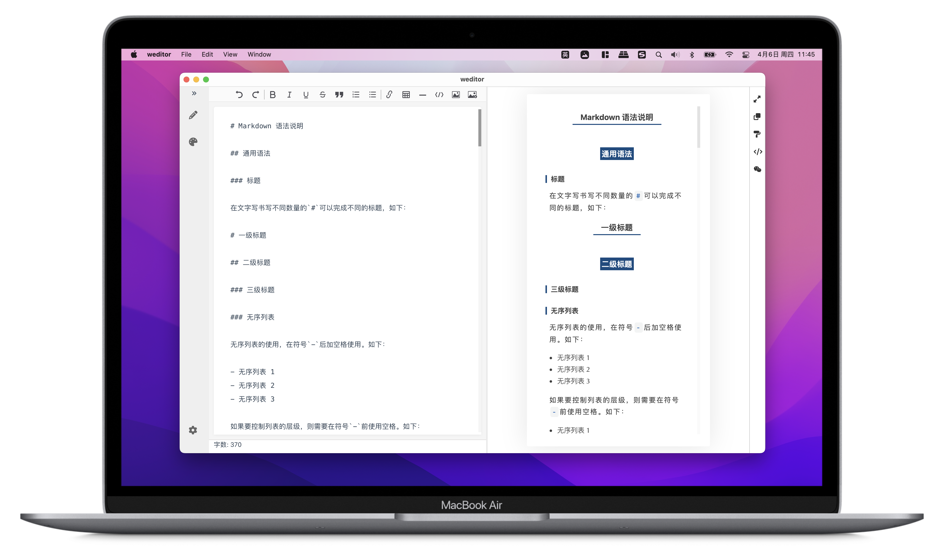This screenshot has width=945, height=560.
Task: Open the weditor app menu
Action: point(159,54)
